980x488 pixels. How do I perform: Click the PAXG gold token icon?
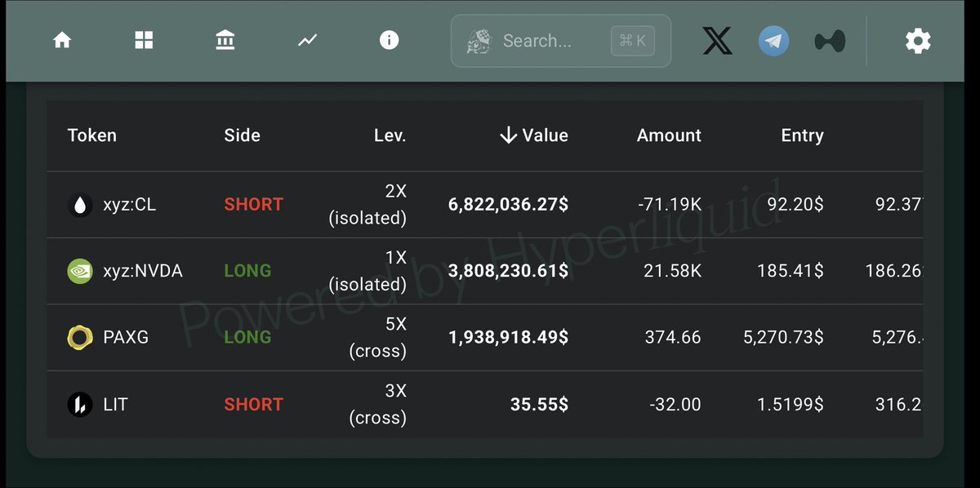point(80,337)
